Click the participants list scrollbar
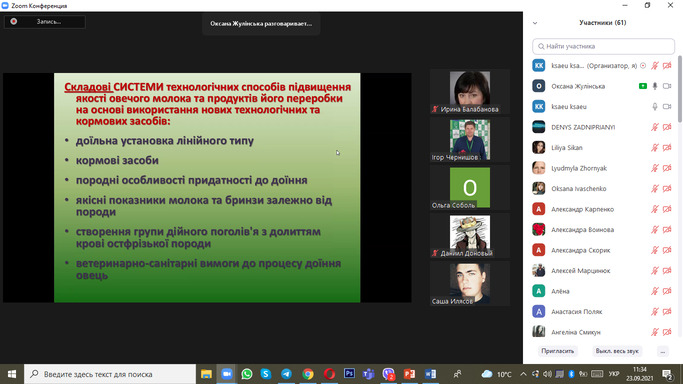Screen dimensions: 683x384 [x=680, y=89]
